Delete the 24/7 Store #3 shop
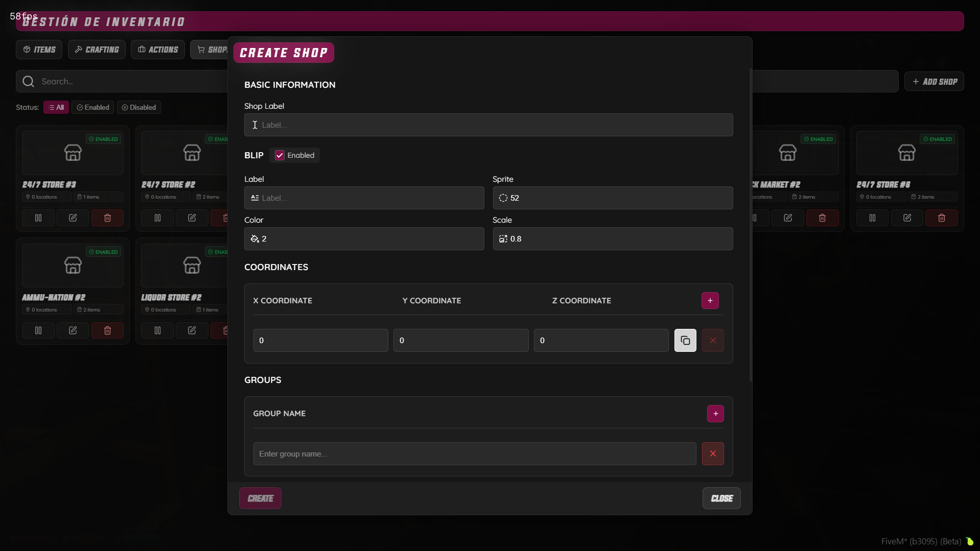The width and height of the screenshot is (980, 551). (x=107, y=218)
